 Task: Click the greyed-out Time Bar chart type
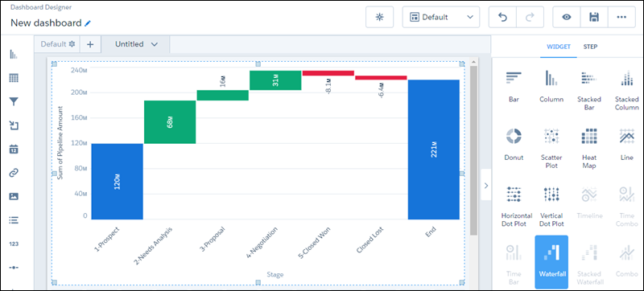tap(514, 265)
